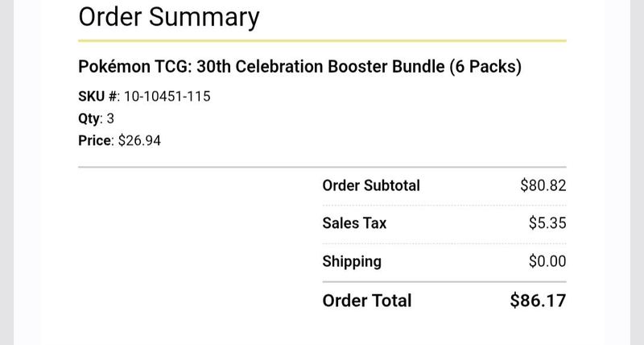Click the Shipping label
The image size is (644, 345).
click(352, 261)
